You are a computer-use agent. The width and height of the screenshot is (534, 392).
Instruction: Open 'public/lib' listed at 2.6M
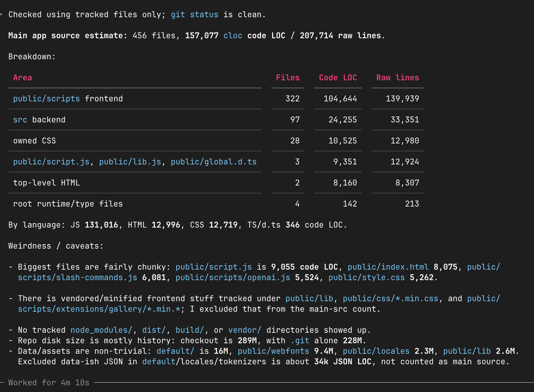coord(467,351)
